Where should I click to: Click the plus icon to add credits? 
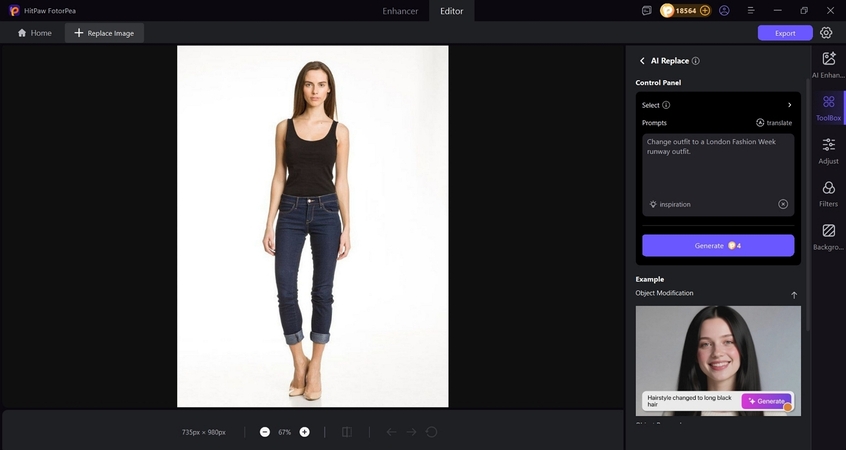tap(705, 10)
